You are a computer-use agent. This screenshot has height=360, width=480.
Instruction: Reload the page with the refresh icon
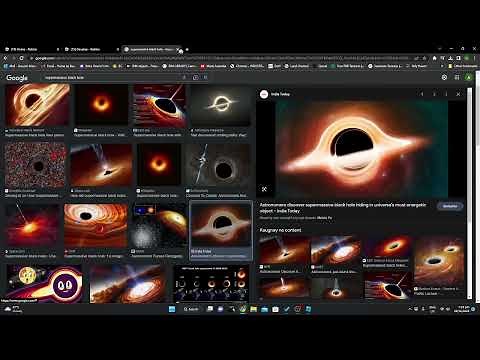22,58
